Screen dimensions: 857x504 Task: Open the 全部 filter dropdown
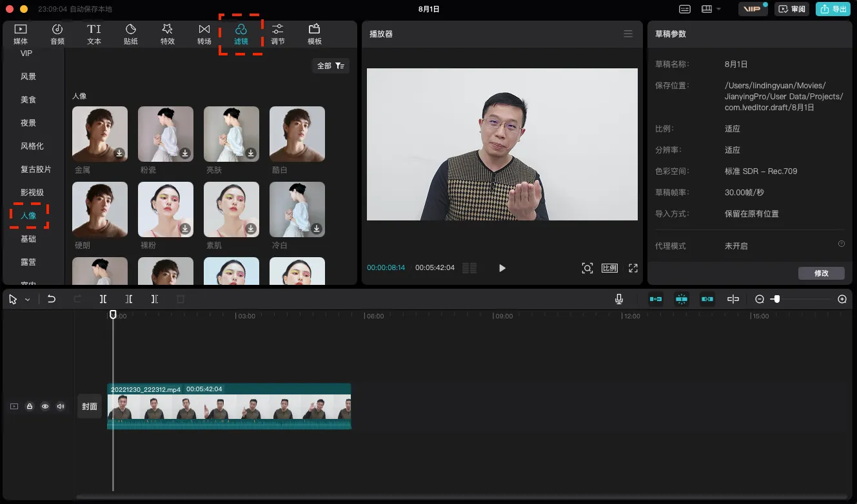331,66
